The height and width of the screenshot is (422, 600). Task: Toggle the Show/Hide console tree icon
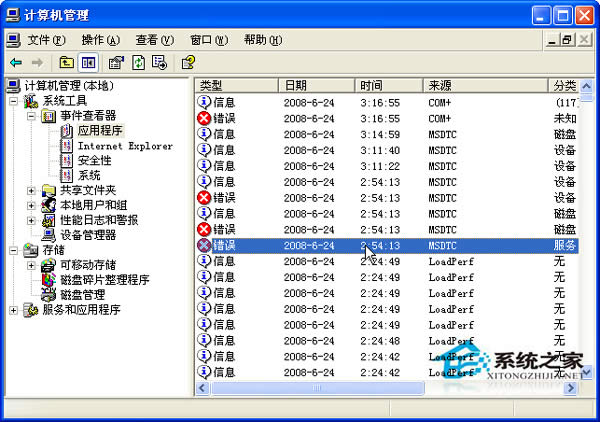tap(87, 63)
